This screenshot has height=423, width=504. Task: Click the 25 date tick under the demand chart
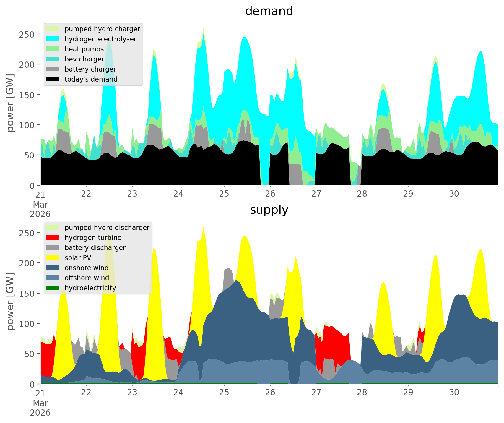click(224, 194)
